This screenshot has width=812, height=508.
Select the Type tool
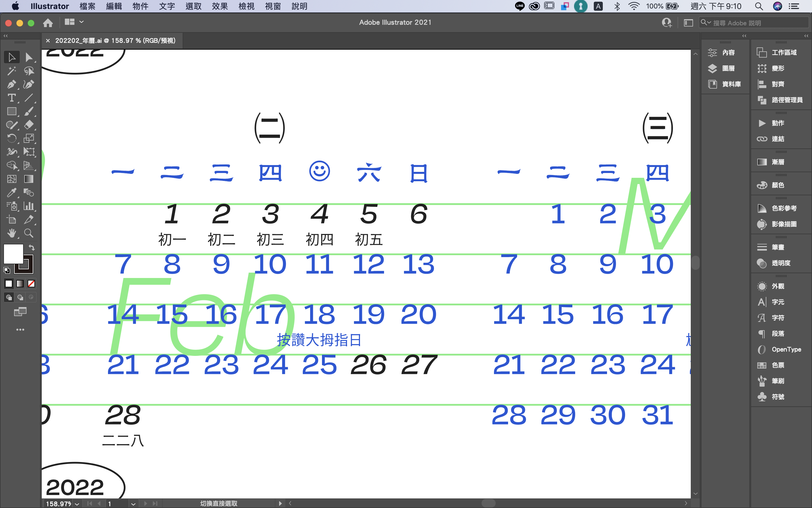click(x=12, y=98)
